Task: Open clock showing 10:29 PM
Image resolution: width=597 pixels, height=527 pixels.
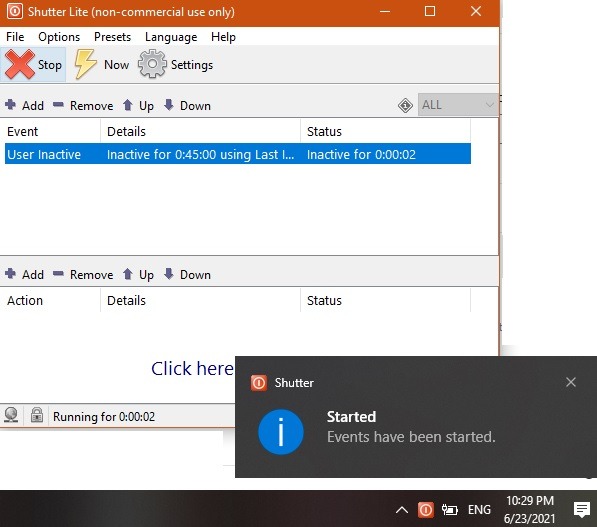Action: pos(529,509)
